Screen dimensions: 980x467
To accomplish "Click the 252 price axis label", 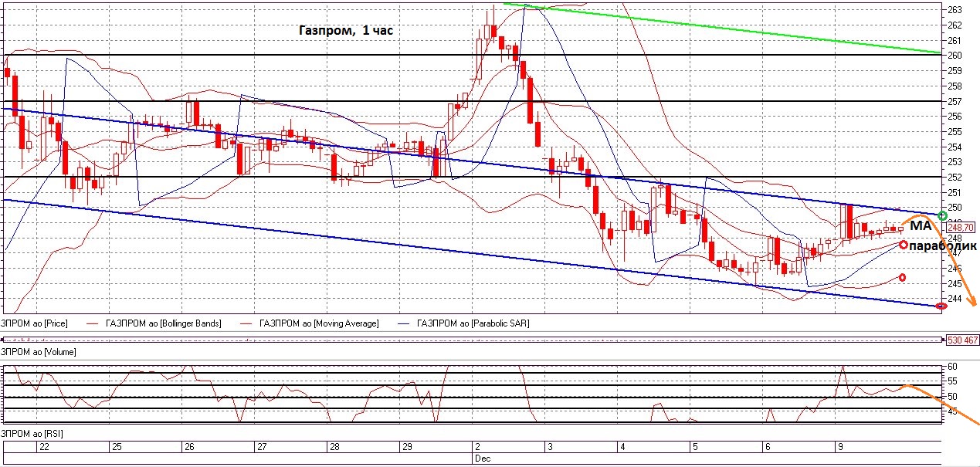I will [x=954, y=177].
